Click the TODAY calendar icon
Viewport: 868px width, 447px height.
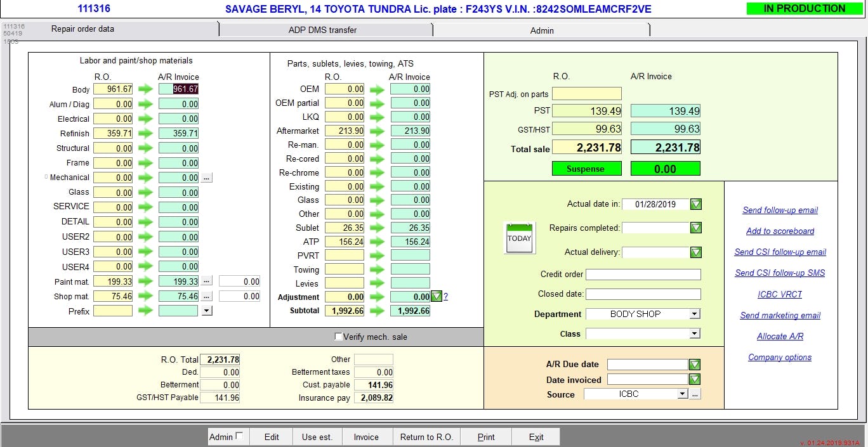click(519, 237)
